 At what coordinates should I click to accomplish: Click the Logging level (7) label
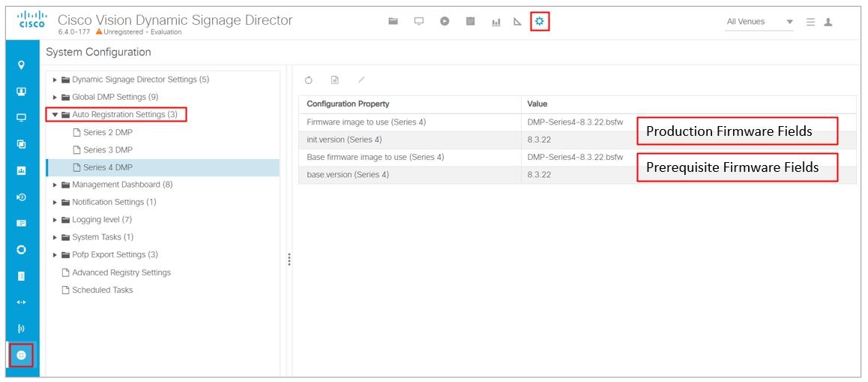pyautogui.click(x=102, y=220)
